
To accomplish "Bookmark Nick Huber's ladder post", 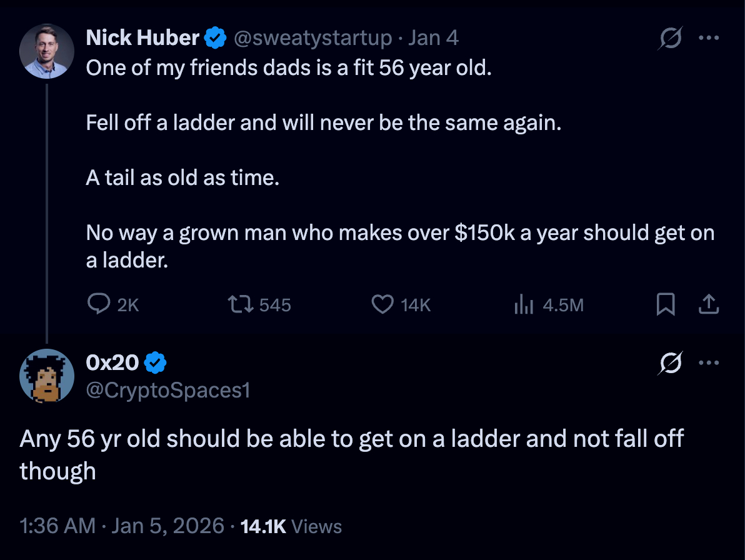I will click(x=666, y=304).
